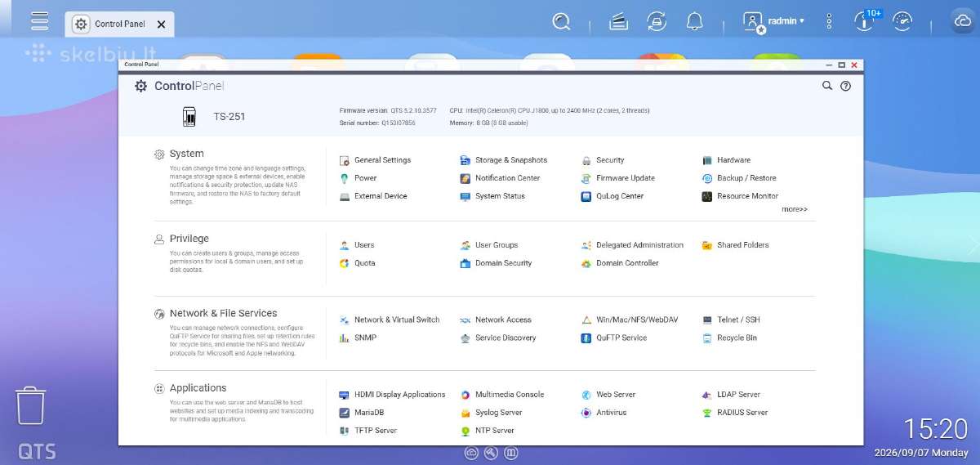Image resolution: width=980 pixels, height=465 pixels.
Task: Open the QTS main menu hamburger icon
Action: (x=39, y=21)
